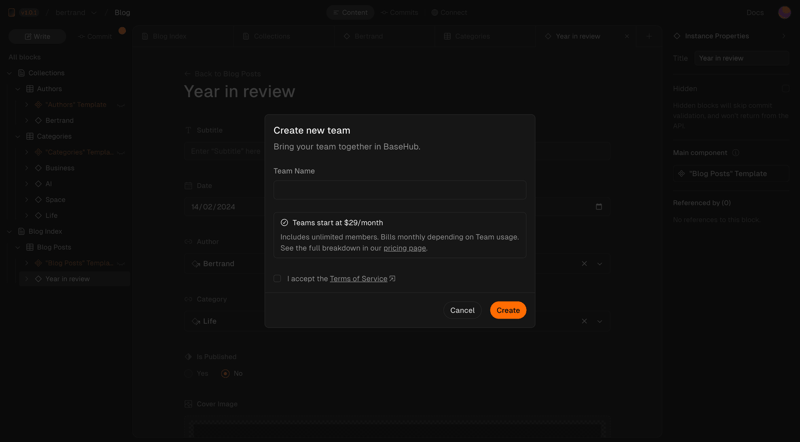Click the Date field showing 14/02/2024
The height and width of the screenshot is (442, 800).
[396, 207]
